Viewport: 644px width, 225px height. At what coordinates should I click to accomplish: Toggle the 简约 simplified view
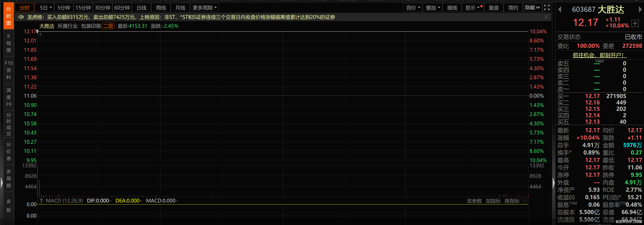tap(513, 8)
